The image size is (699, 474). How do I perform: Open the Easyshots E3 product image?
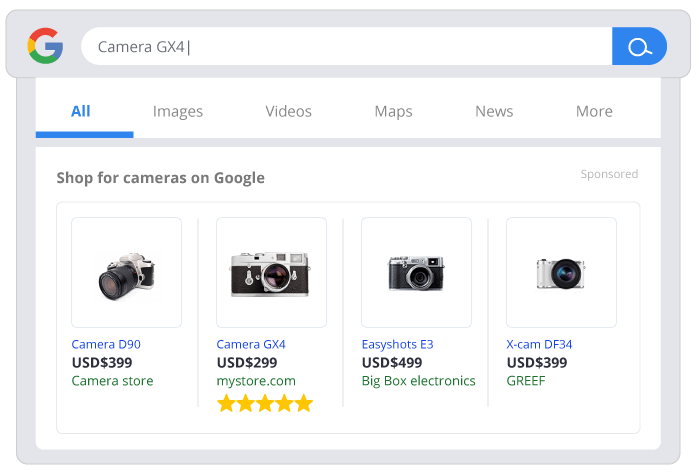[416, 272]
